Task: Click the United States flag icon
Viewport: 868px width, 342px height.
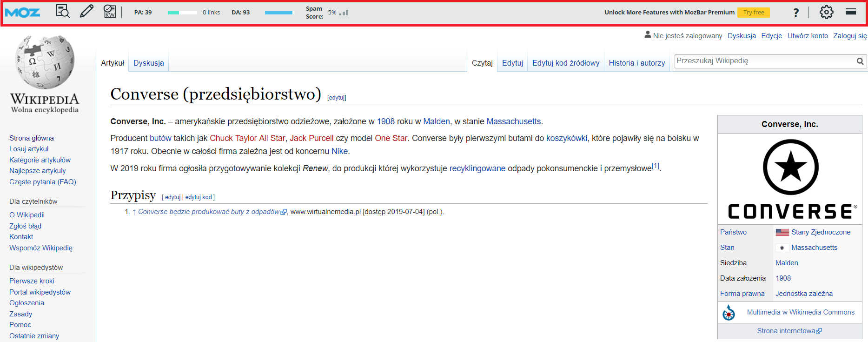Action: [782, 232]
